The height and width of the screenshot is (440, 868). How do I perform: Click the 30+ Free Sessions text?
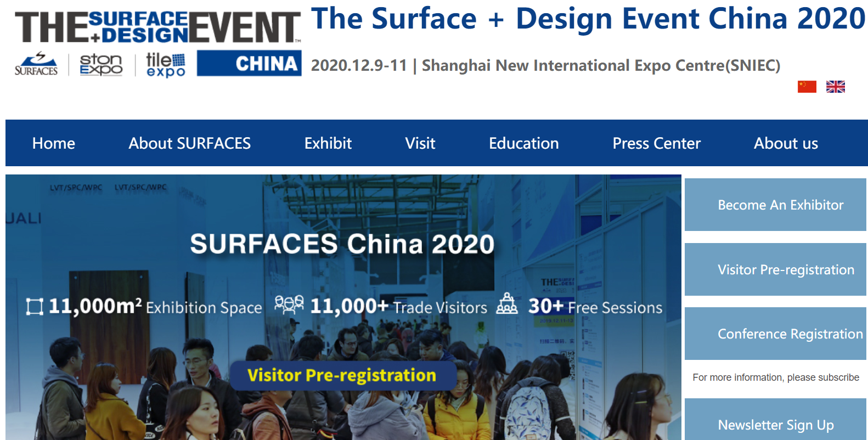[x=595, y=306]
